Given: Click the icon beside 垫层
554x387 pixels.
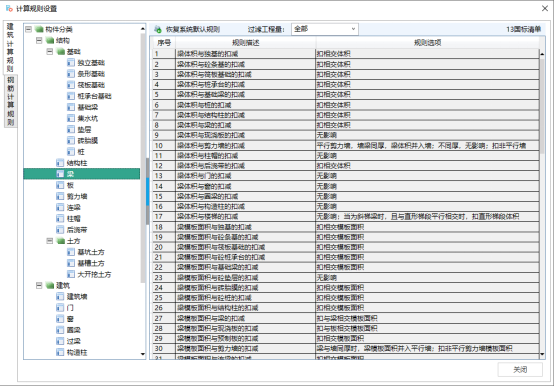Looking at the screenshot, I should 71,130.
